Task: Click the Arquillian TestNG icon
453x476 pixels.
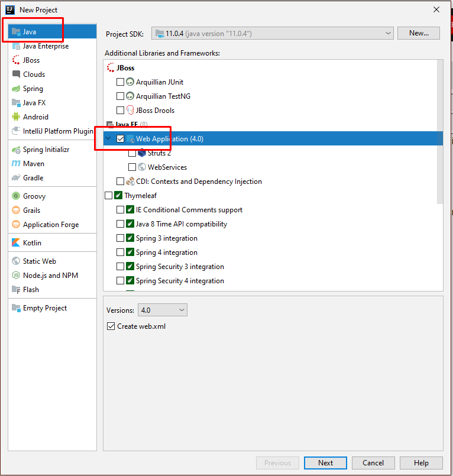Action: point(130,96)
